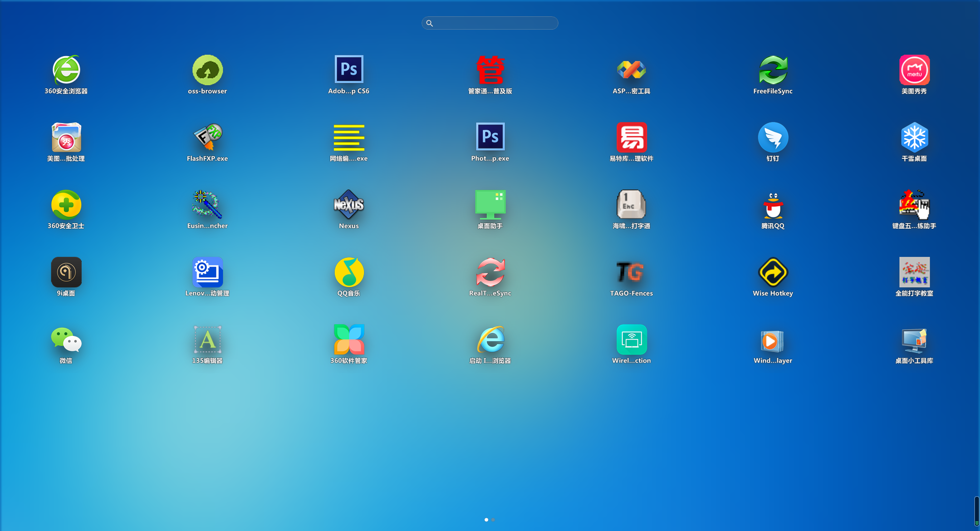Viewport: 980px width, 531px height.
Task: Launch RealT...eSync app
Action: [491, 272]
